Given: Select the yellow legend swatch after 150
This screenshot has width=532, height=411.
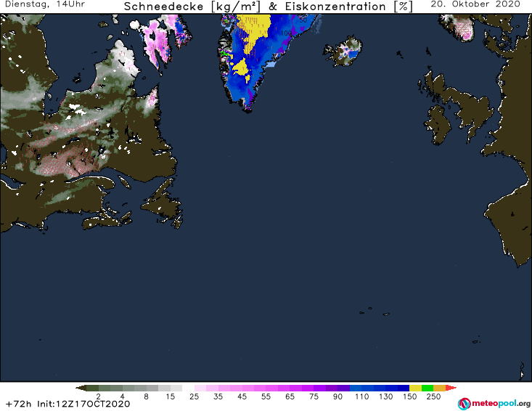Looking at the screenshot, I should pyautogui.click(x=415, y=388).
